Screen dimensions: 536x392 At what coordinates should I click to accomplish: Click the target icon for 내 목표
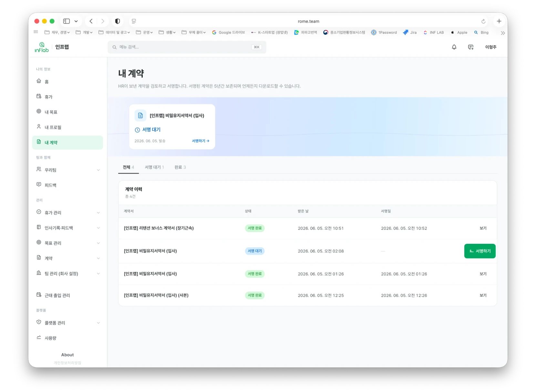pyautogui.click(x=39, y=111)
